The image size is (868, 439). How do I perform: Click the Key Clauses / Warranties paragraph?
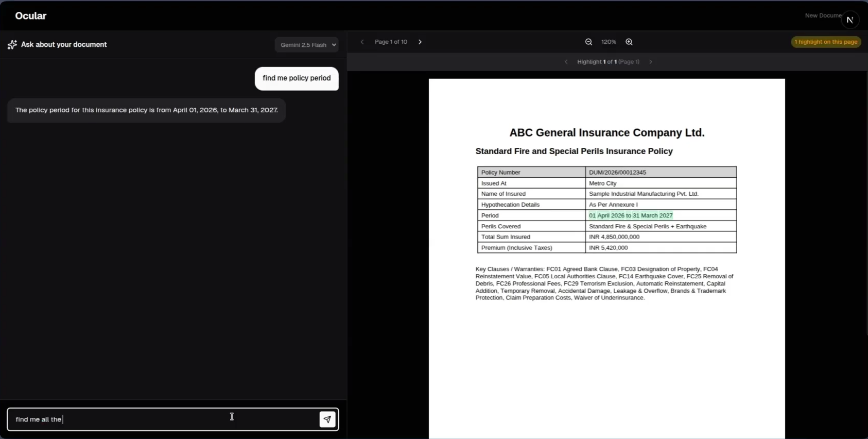click(x=604, y=283)
